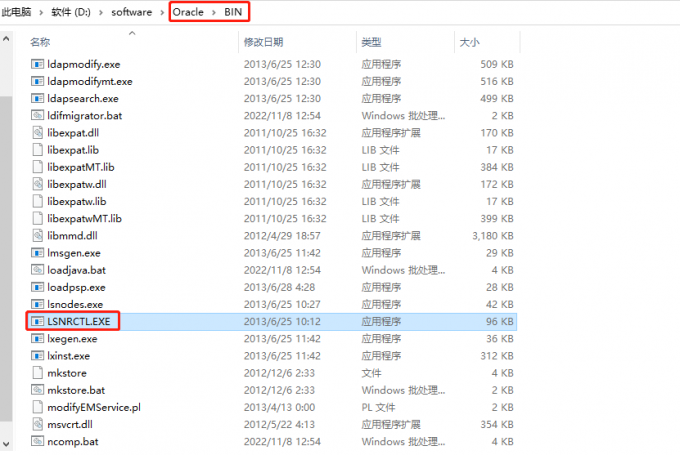Click the BIN breadcrumb segment
Screen dimensions: 680x455
233,12
